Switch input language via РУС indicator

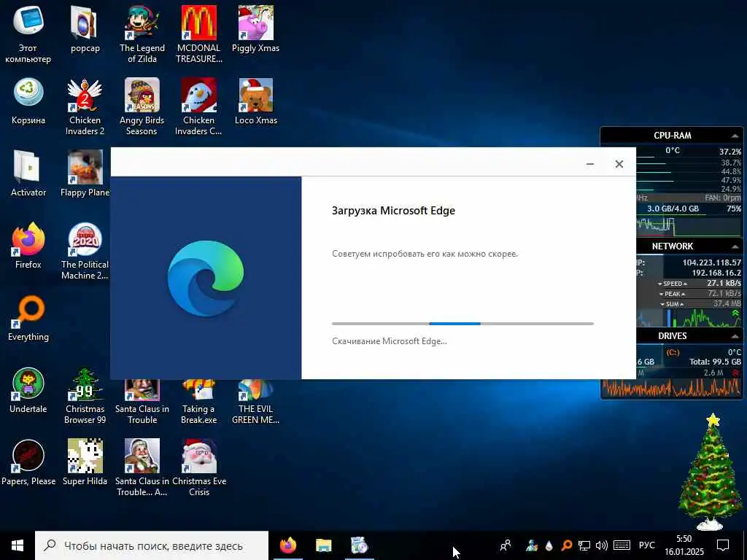tap(647, 545)
